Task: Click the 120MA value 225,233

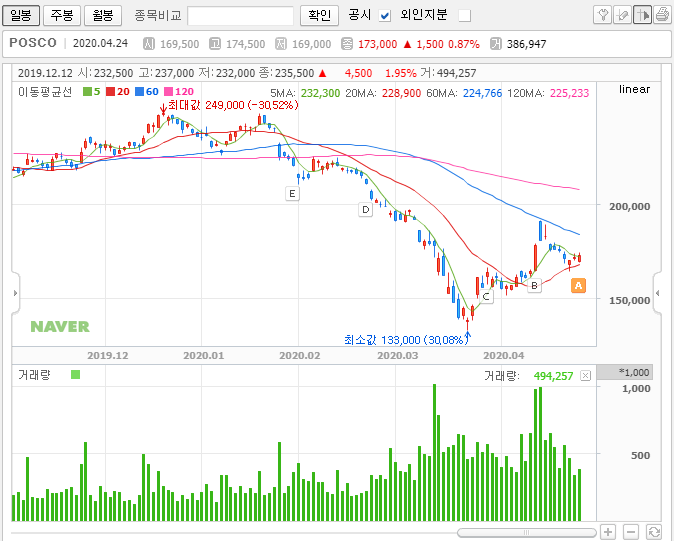Action: tap(570, 93)
